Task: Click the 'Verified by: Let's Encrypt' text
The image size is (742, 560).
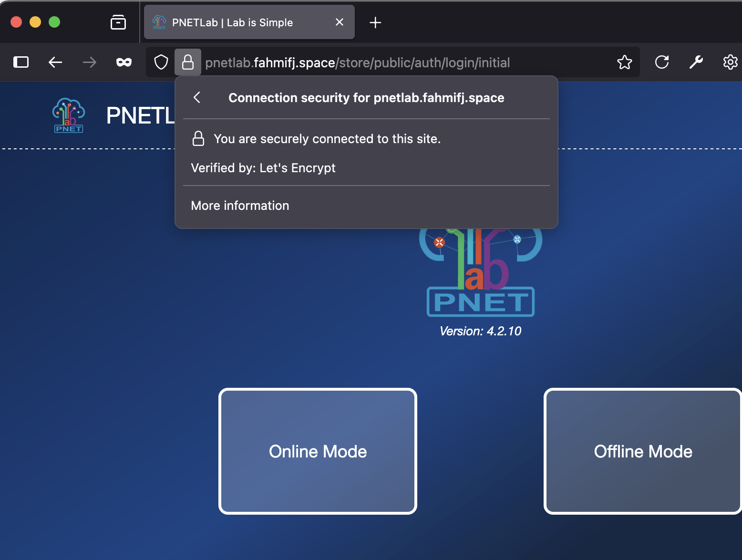Action: click(263, 168)
